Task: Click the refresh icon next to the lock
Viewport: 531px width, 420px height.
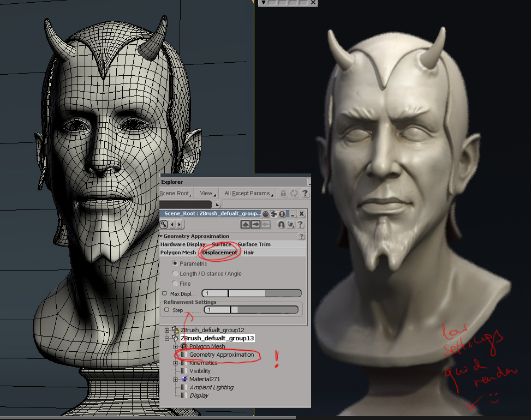Action: pyautogui.click(x=294, y=194)
